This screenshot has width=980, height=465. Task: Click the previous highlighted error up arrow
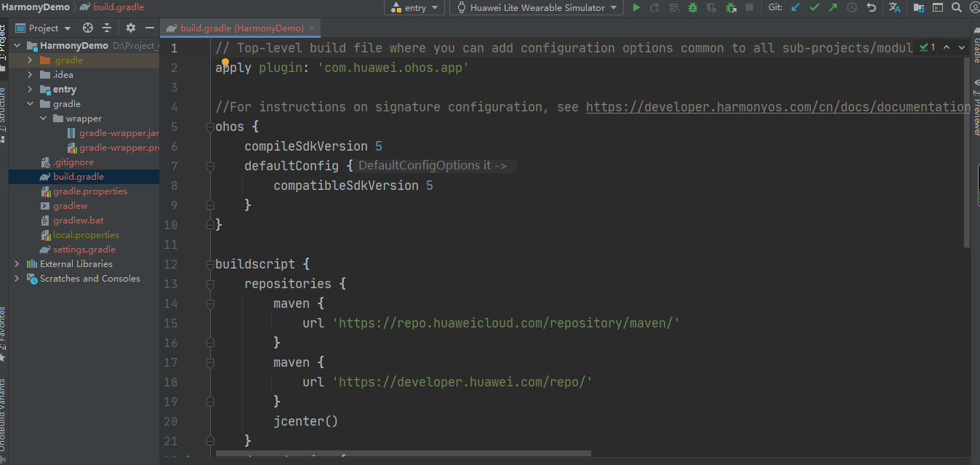tap(946, 47)
